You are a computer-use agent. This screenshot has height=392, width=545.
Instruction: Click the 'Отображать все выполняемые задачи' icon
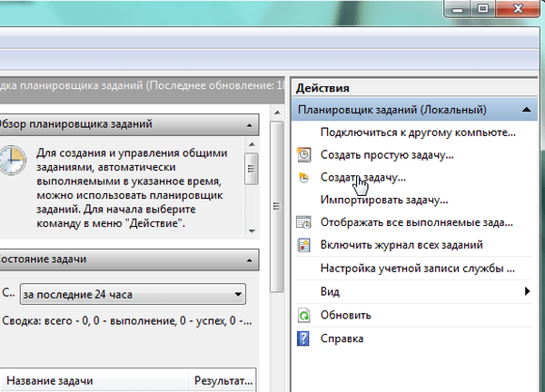[x=303, y=222]
